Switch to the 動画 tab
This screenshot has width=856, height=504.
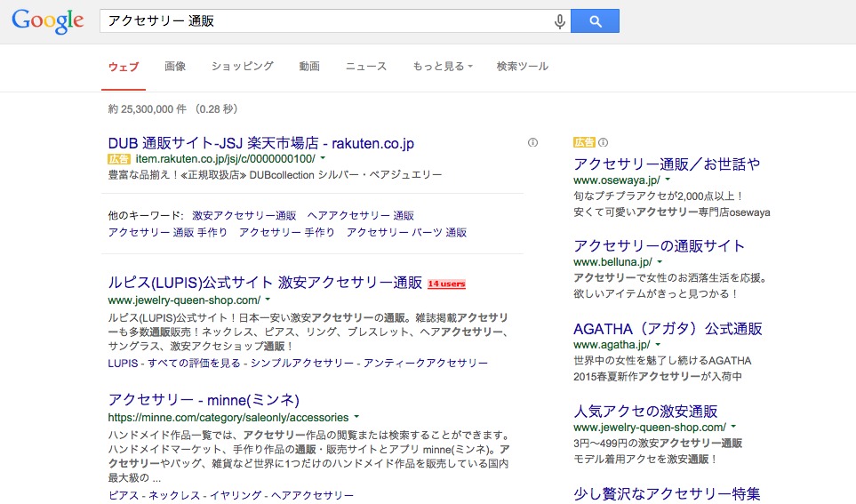coord(309,67)
